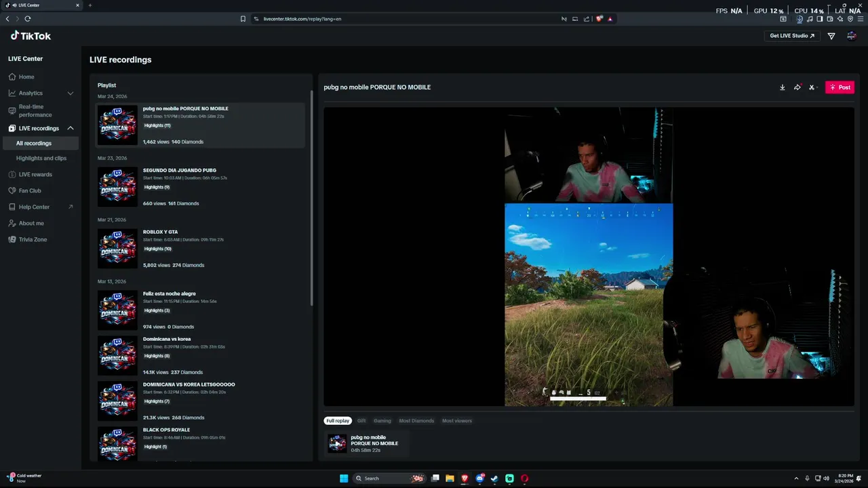The image size is (868, 488).
Task: Download the current LIVE recording
Action: pos(782,87)
